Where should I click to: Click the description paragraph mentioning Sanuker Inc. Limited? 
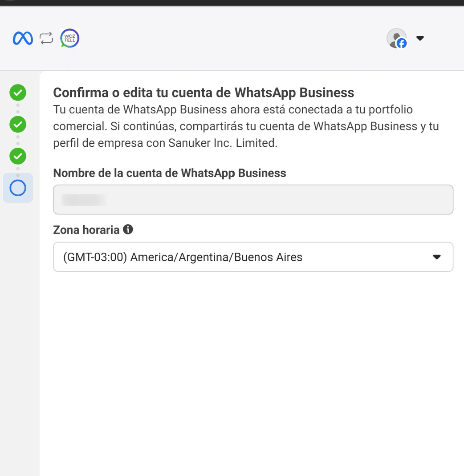click(x=246, y=126)
